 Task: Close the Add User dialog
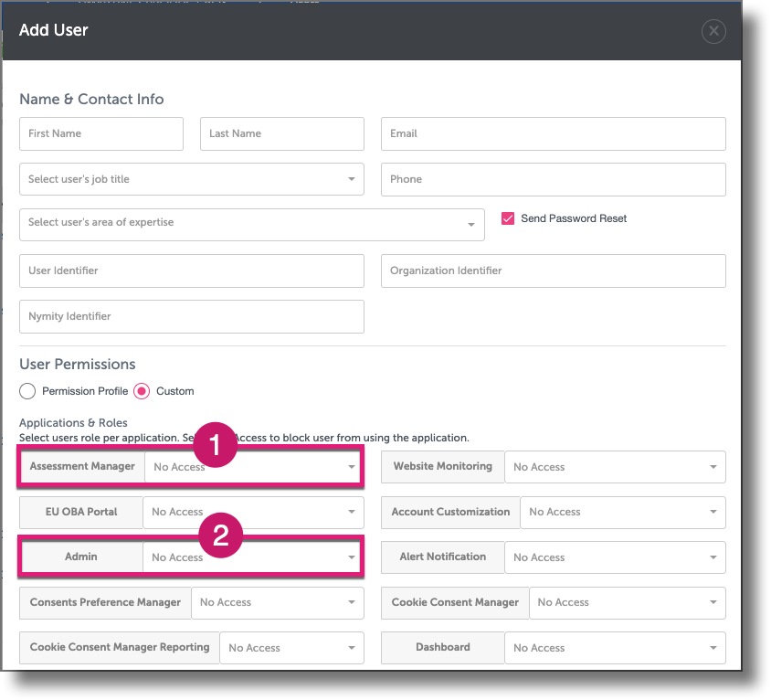(x=713, y=31)
